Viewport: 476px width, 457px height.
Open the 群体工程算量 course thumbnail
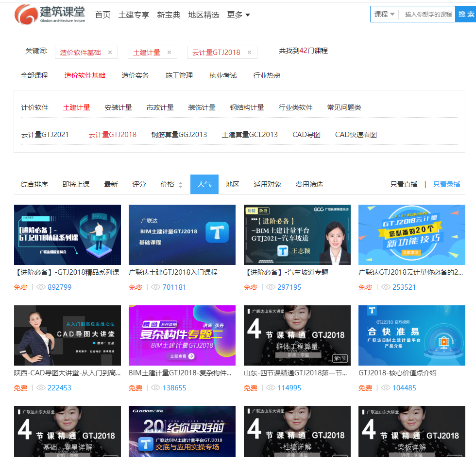pos(297,335)
